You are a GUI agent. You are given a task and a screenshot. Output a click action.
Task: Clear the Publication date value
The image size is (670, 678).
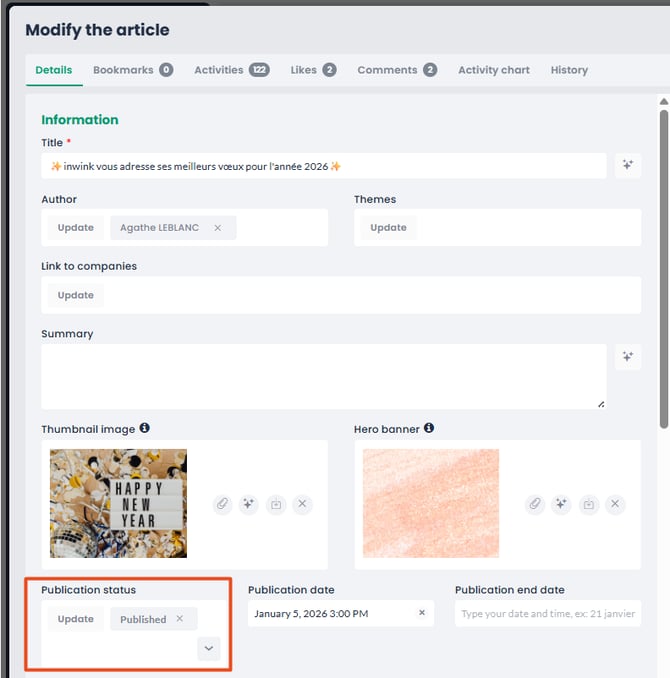pyautogui.click(x=422, y=613)
